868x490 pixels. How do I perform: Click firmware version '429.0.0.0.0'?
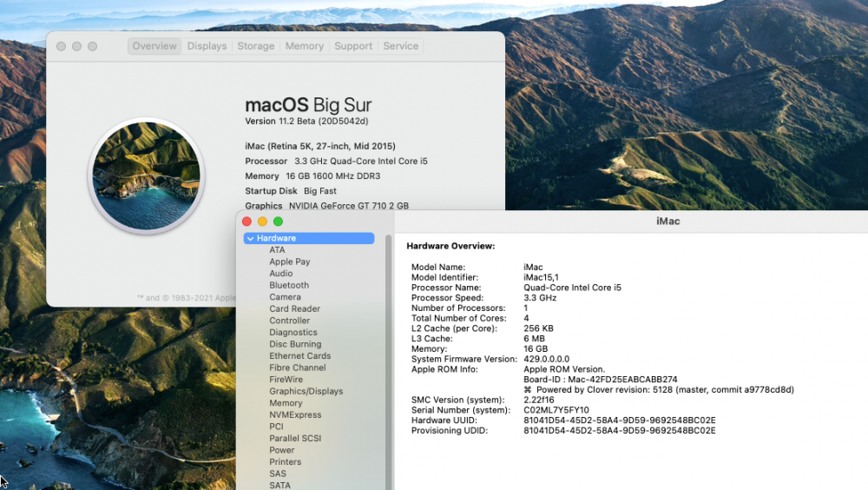tap(546, 359)
